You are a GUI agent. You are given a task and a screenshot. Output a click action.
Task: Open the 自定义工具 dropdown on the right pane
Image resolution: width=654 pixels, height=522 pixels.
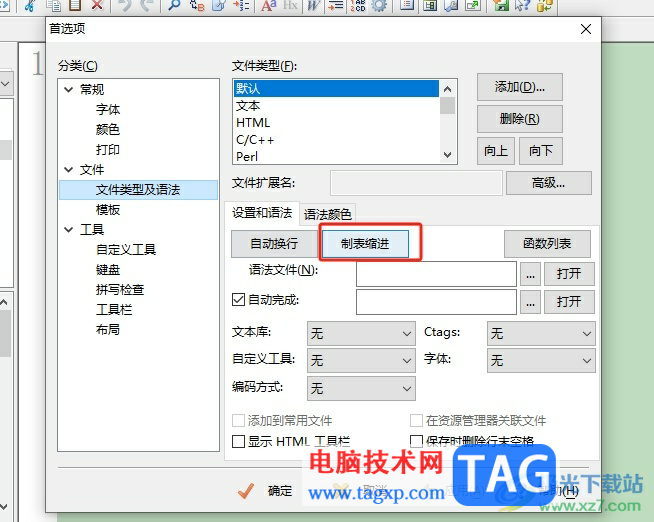pyautogui.click(x=361, y=360)
